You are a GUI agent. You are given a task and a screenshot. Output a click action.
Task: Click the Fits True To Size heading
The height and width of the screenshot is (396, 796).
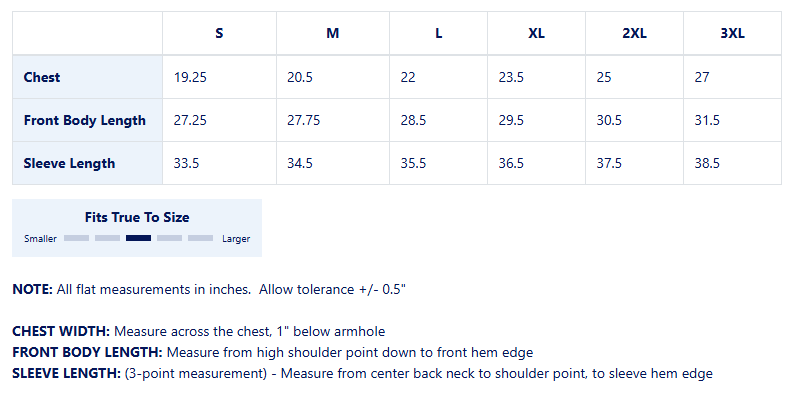137,217
